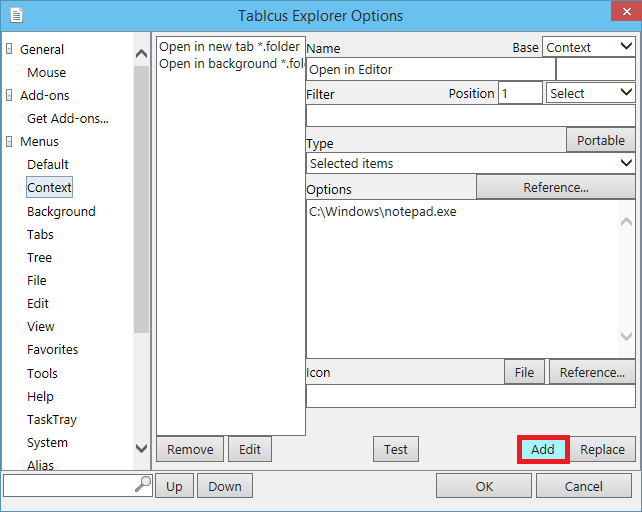
Task: Select the Default menu entry
Action: click(47, 164)
